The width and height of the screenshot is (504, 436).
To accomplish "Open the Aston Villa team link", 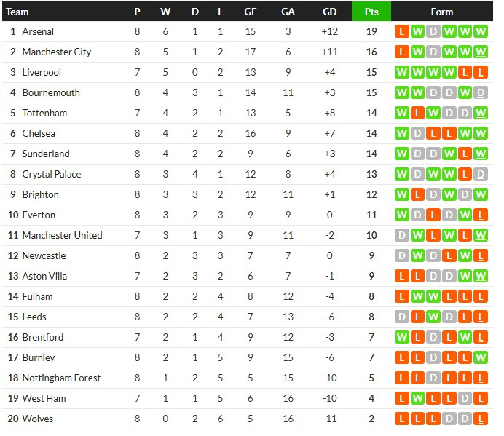I will [44, 276].
